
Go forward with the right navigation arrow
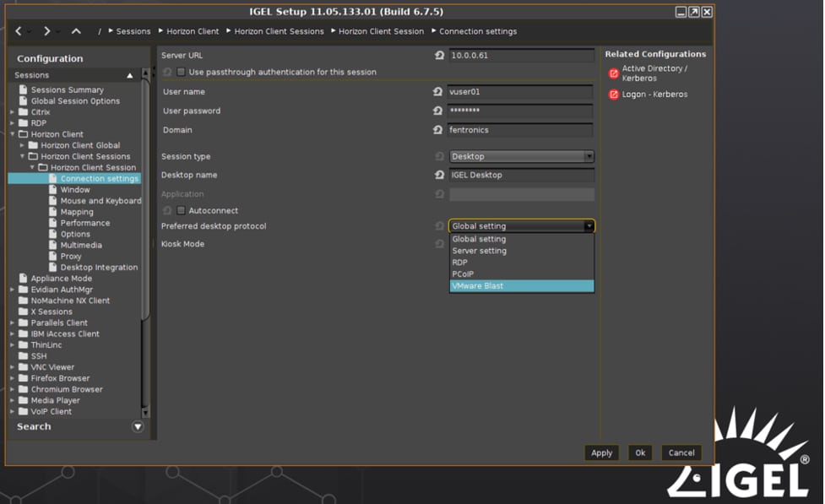46,31
